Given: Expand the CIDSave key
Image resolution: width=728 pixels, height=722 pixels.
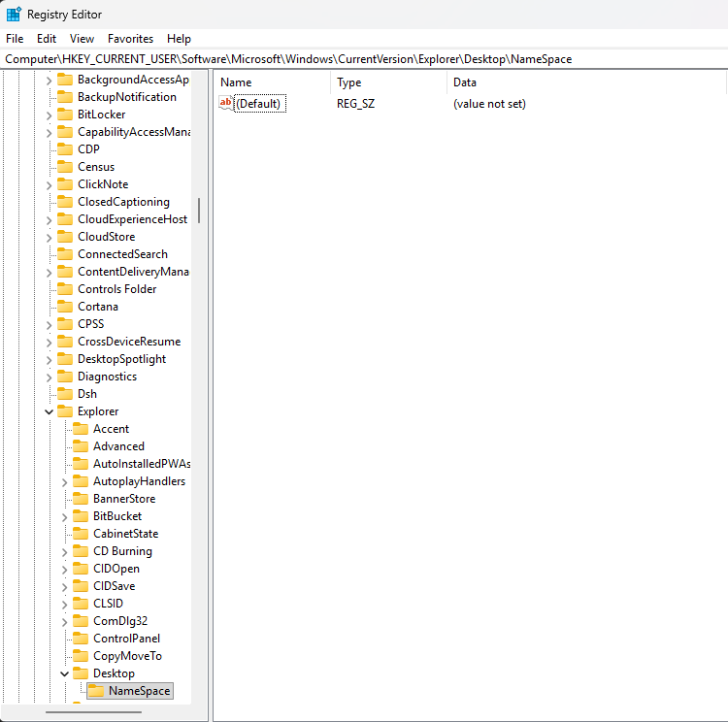Looking at the screenshot, I should (x=64, y=587).
